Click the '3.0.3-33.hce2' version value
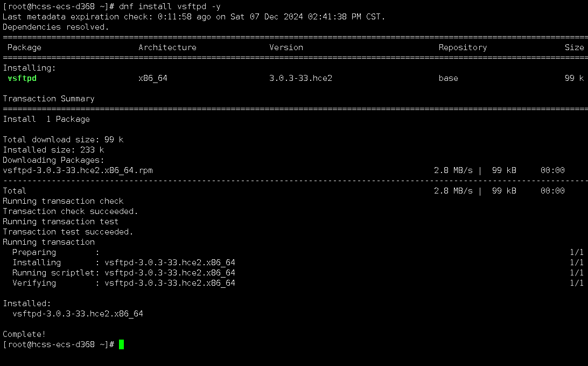This screenshot has height=366, width=588. (300, 78)
